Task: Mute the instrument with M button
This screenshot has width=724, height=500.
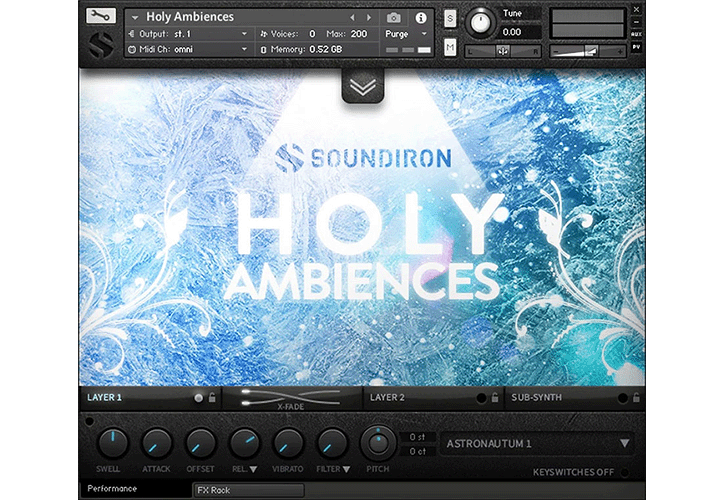Action: coord(450,47)
